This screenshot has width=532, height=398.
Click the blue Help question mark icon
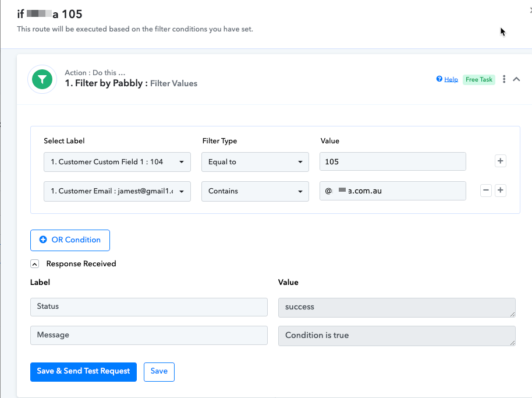[x=439, y=79]
